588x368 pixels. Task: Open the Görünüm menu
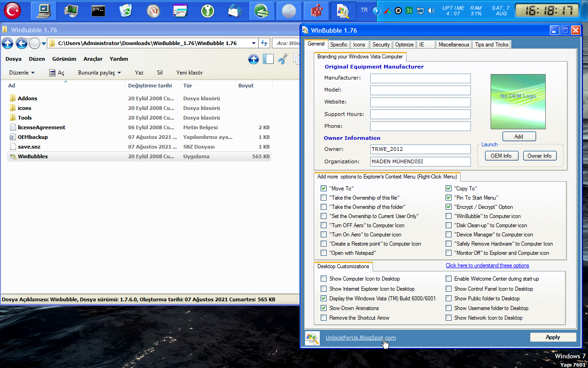pos(64,59)
